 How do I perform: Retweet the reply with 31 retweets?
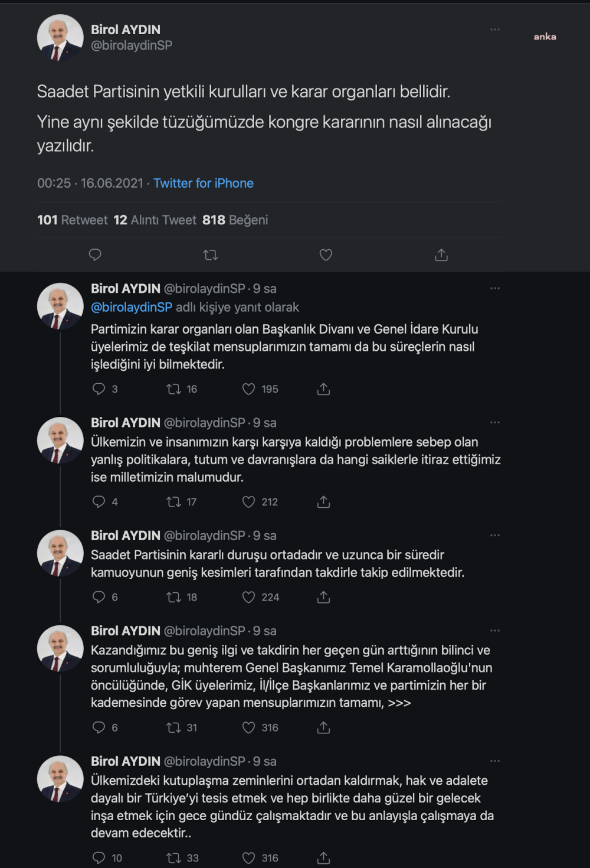173,728
